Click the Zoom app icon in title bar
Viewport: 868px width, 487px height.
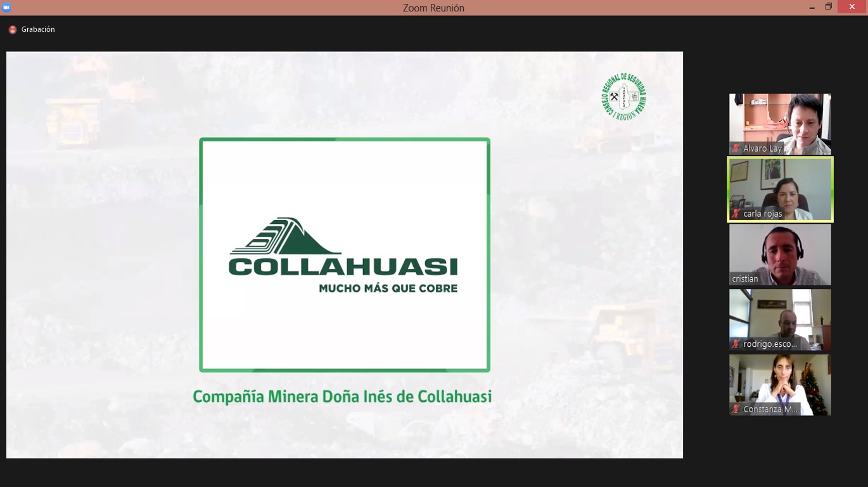point(6,8)
